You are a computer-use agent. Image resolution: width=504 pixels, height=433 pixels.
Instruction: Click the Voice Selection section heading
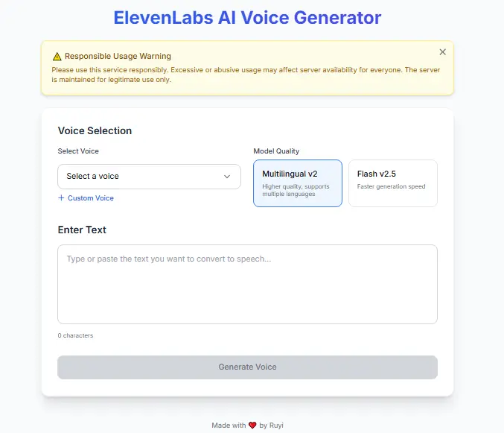point(95,130)
